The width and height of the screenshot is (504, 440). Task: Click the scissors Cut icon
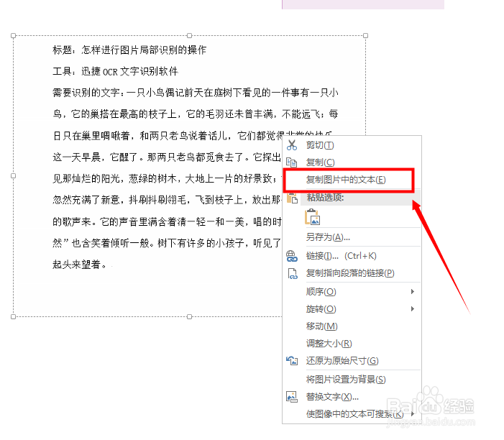[292, 145]
